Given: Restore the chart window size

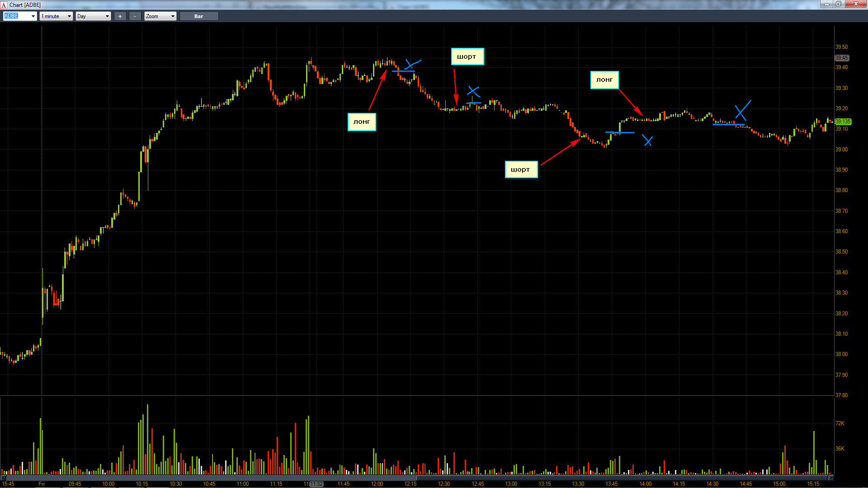Looking at the screenshot, I should (x=838, y=4).
